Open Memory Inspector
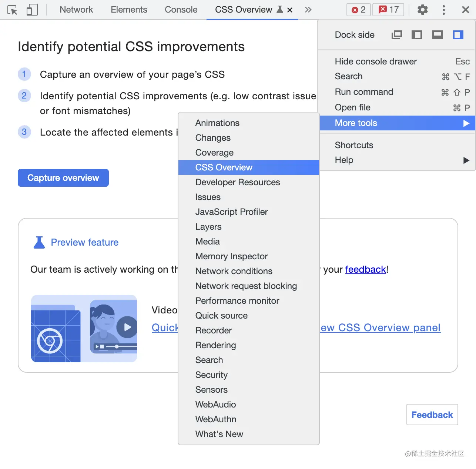 coord(248,256)
